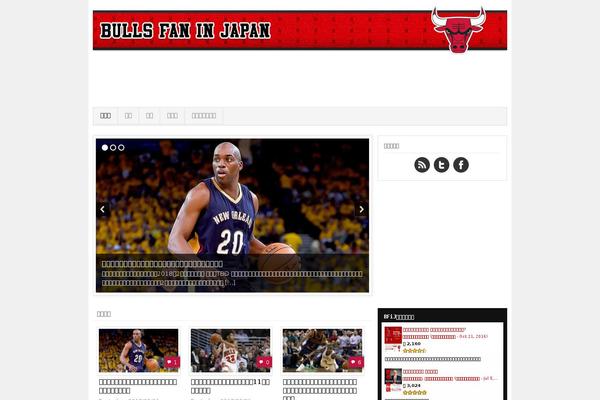Open the first navigation menu item
The width and height of the screenshot is (600, 400).
point(105,116)
